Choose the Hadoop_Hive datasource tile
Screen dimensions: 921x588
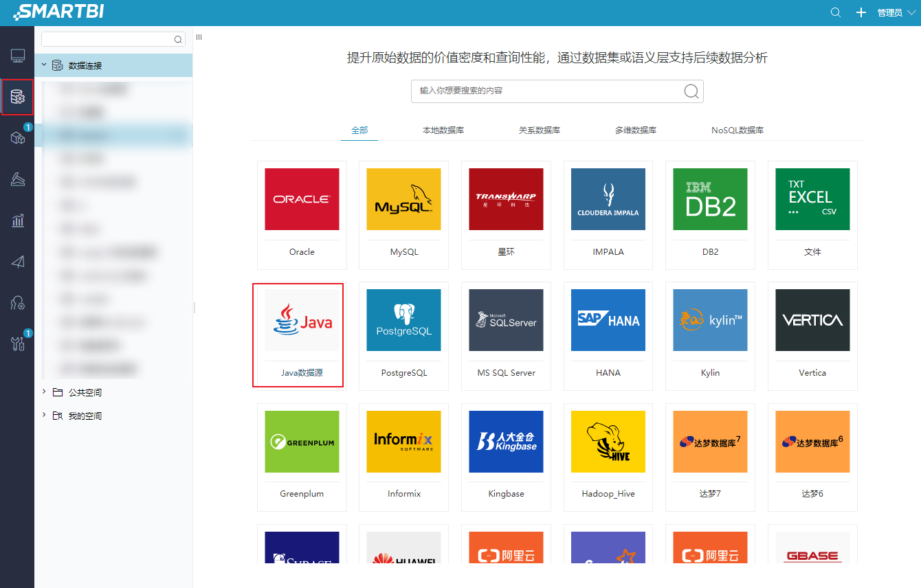(608, 457)
